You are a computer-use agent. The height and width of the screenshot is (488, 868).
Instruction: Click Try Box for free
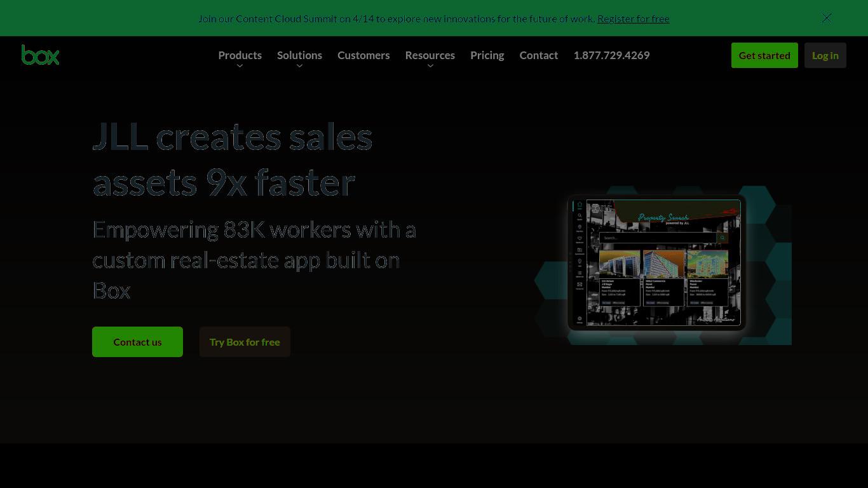pyautogui.click(x=245, y=342)
